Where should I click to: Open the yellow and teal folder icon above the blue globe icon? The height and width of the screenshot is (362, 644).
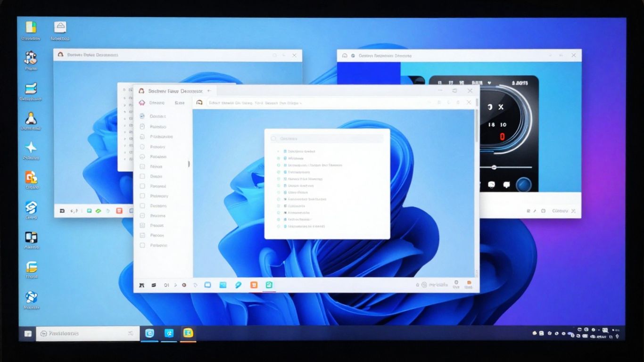pyautogui.click(x=31, y=267)
